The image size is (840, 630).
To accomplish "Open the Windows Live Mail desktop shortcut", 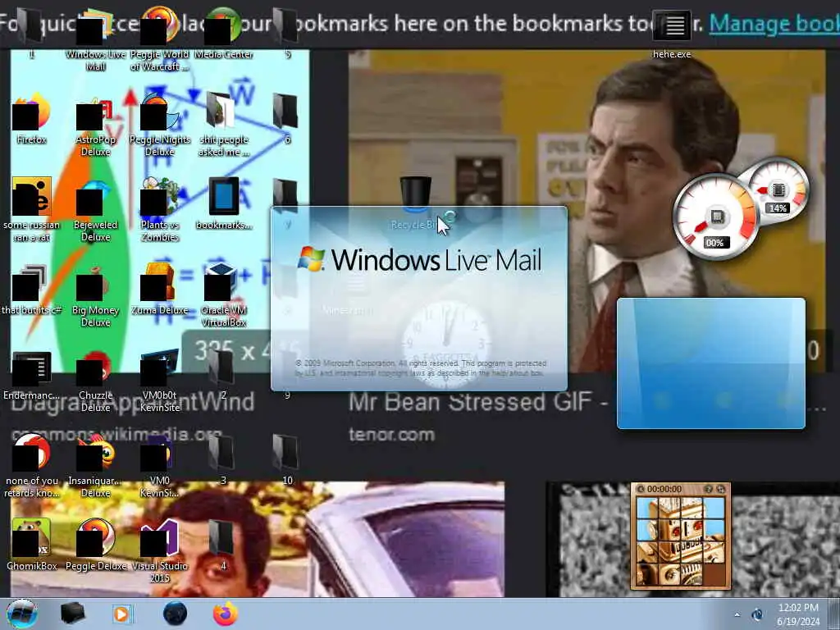I will coord(95,39).
